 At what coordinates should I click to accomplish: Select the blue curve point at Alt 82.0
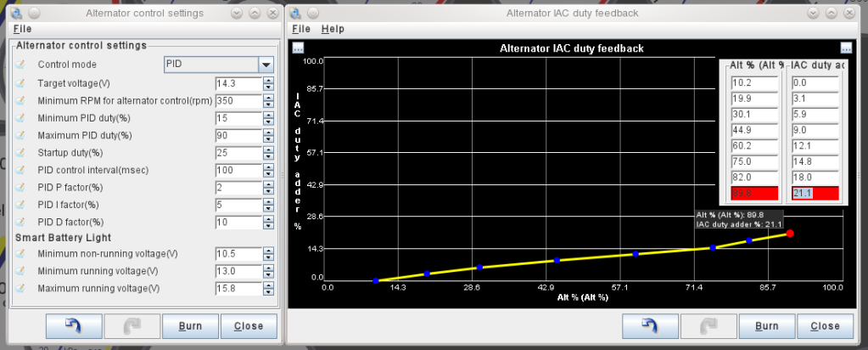click(x=749, y=240)
